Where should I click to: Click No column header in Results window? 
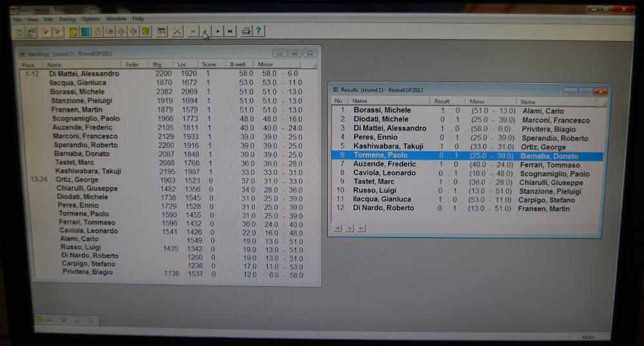point(339,101)
